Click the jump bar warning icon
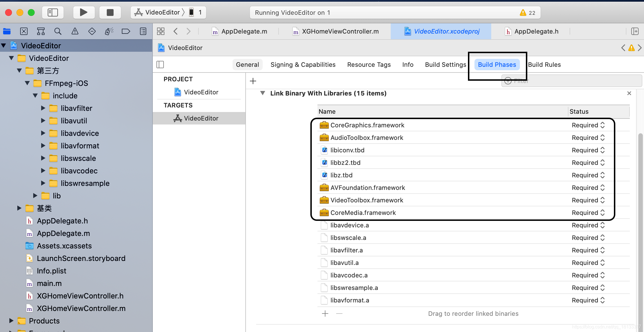 tap(632, 48)
